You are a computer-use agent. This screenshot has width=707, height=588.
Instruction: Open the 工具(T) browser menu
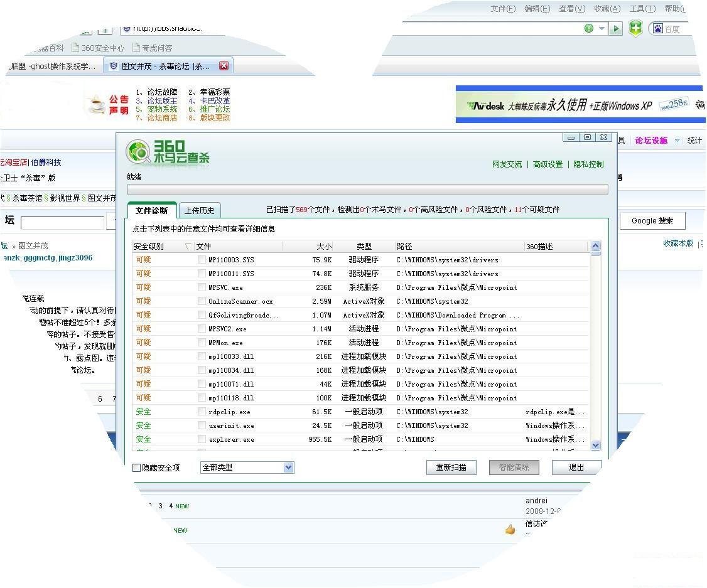point(642,9)
